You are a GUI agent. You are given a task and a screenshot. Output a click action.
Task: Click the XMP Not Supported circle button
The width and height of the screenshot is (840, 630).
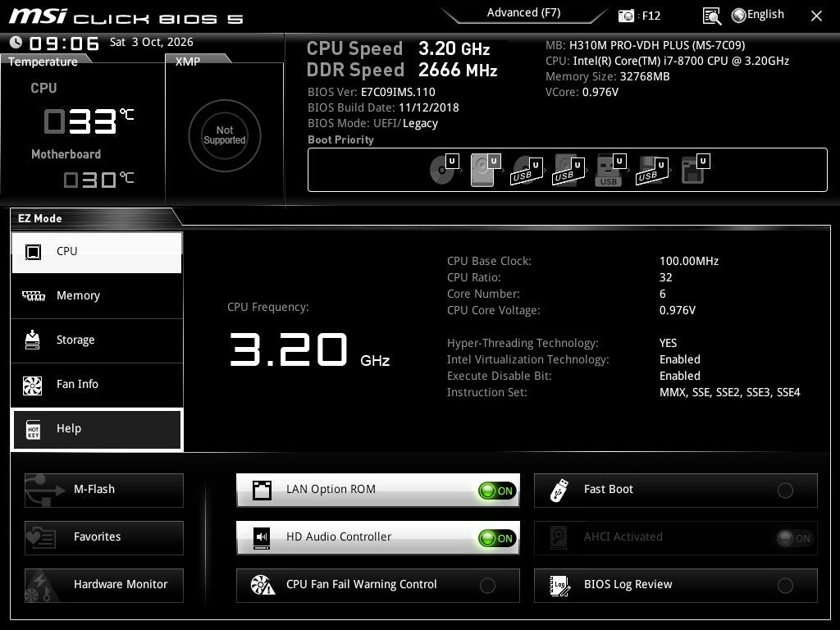225,135
